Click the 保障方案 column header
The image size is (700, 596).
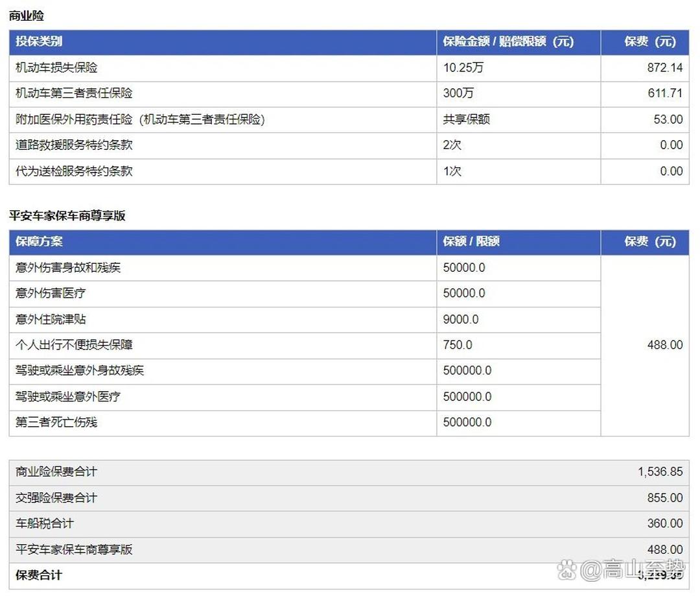pos(36,242)
